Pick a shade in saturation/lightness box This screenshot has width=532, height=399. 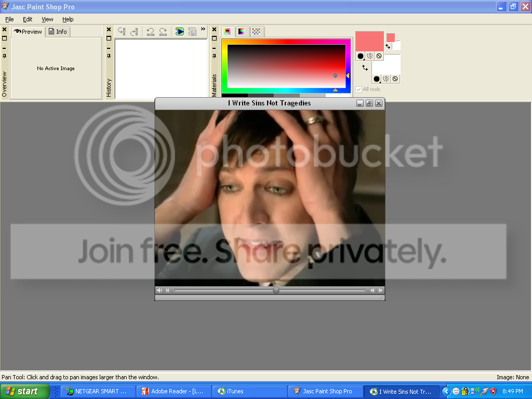point(286,66)
